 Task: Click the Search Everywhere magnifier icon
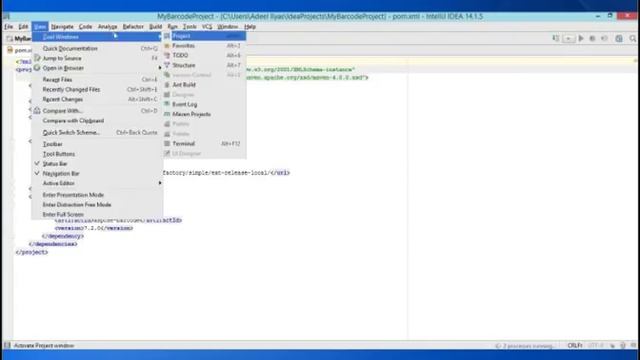633,38
